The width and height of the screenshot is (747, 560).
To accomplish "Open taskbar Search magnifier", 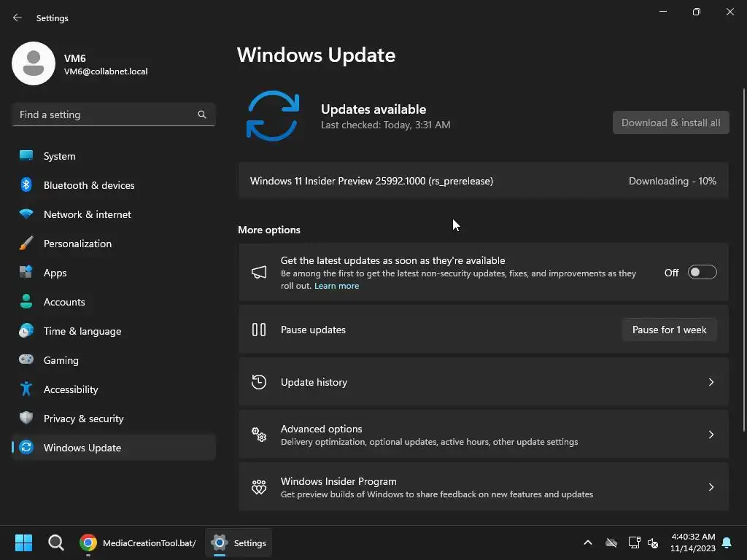I will tap(55, 542).
